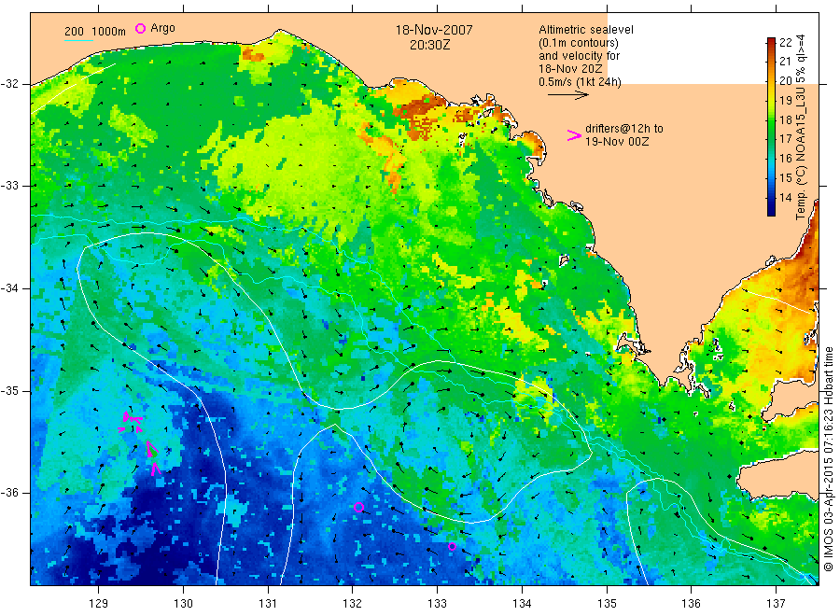Click the longitude label 136
Screen dimensions: 840x616
(691, 604)
